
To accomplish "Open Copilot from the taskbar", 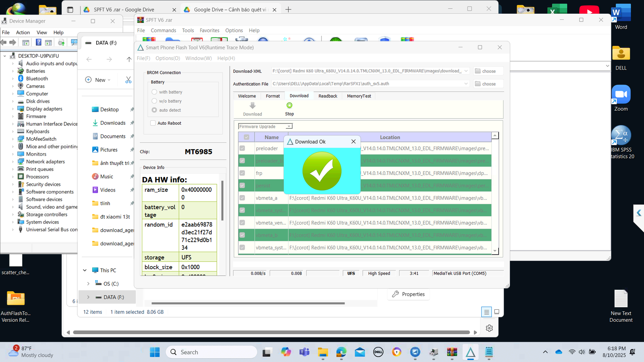I will coord(286,352).
